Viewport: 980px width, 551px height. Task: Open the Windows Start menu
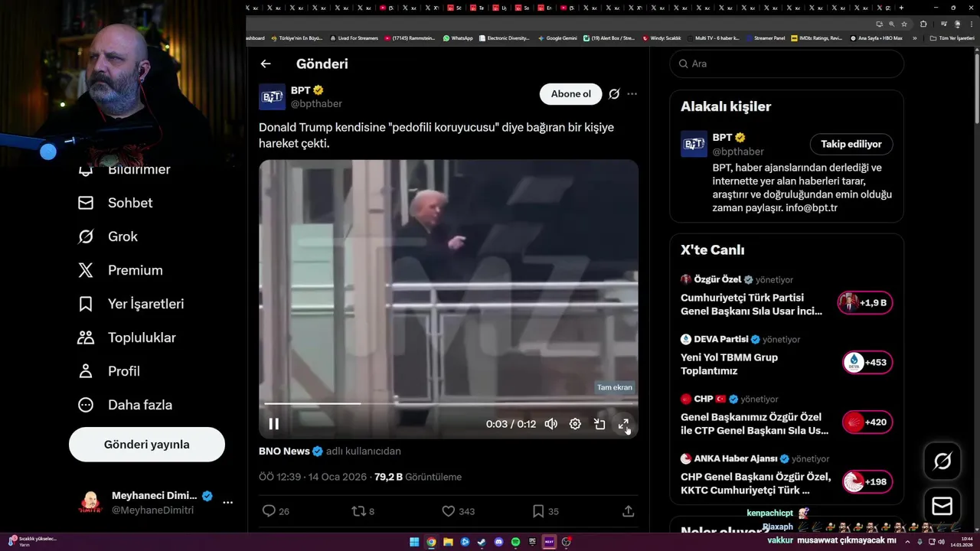(x=414, y=542)
